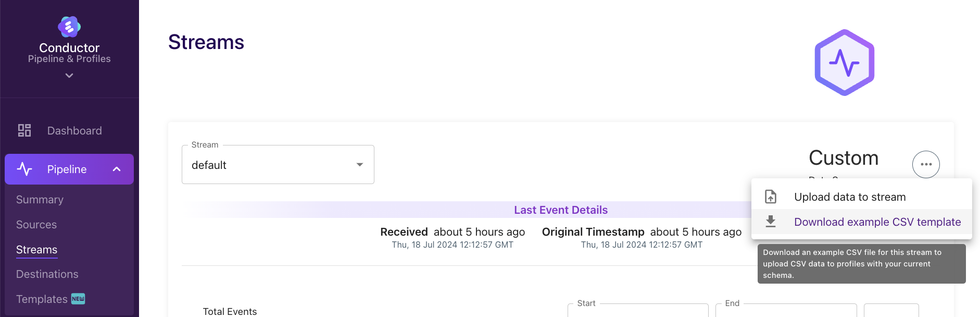Viewport: 980px width, 317px height.
Task: Collapse the Pipeline section chevron
Action: 117,169
